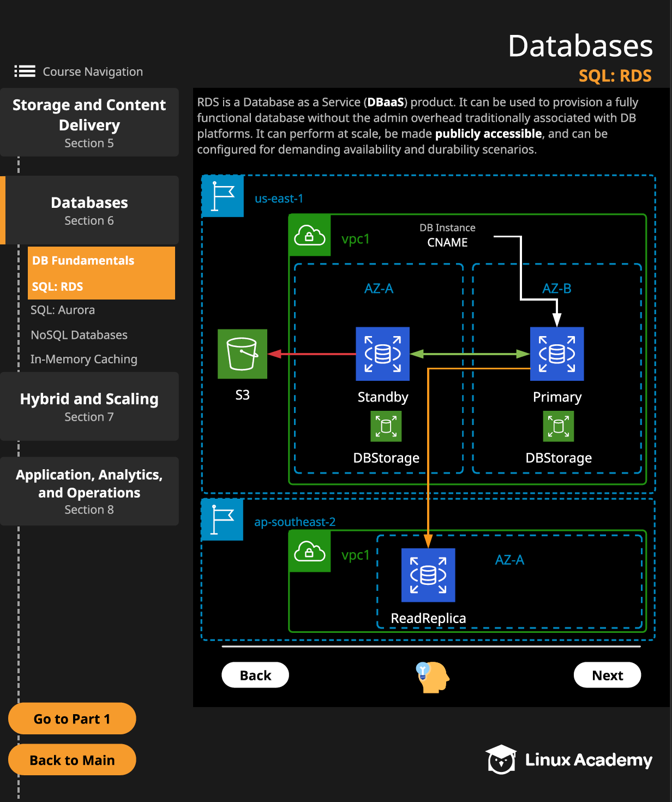This screenshot has width=672, height=802.
Task: Open Application, Analytics, and Operations Section 8
Action: click(x=89, y=491)
